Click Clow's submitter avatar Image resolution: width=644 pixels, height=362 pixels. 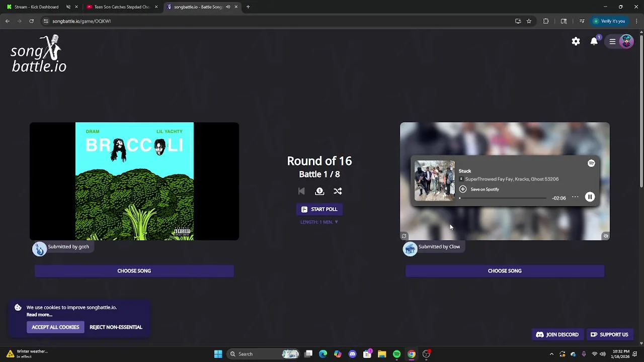410,249
